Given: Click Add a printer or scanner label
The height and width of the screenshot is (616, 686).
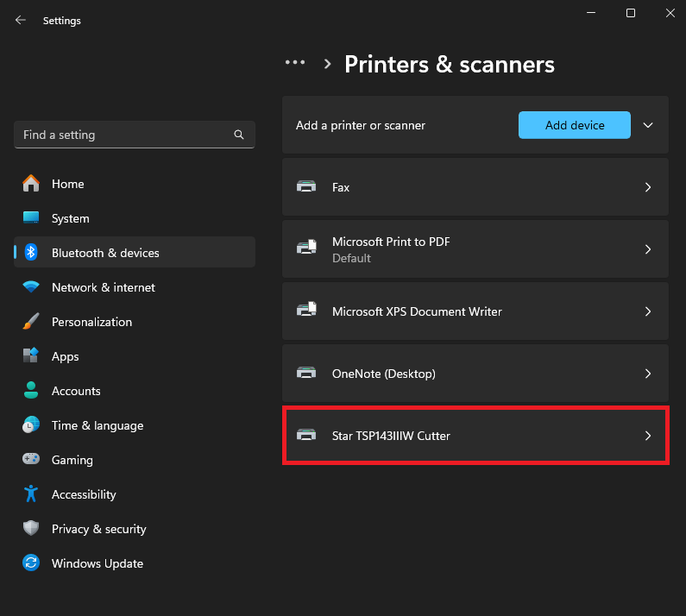Looking at the screenshot, I should point(361,126).
